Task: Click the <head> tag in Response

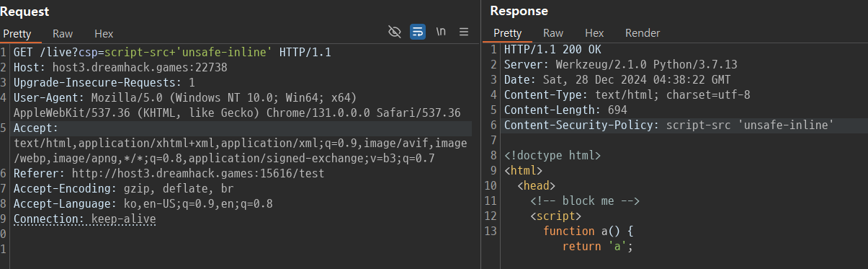Action: coord(536,185)
